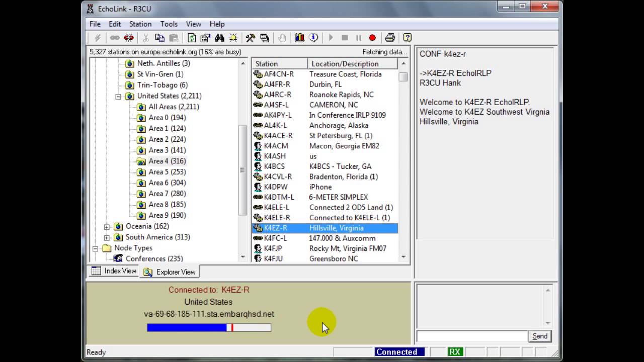Screen dimensions: 644x362
Task: Expand the Oceania tree node
Action: click(107, 227)
